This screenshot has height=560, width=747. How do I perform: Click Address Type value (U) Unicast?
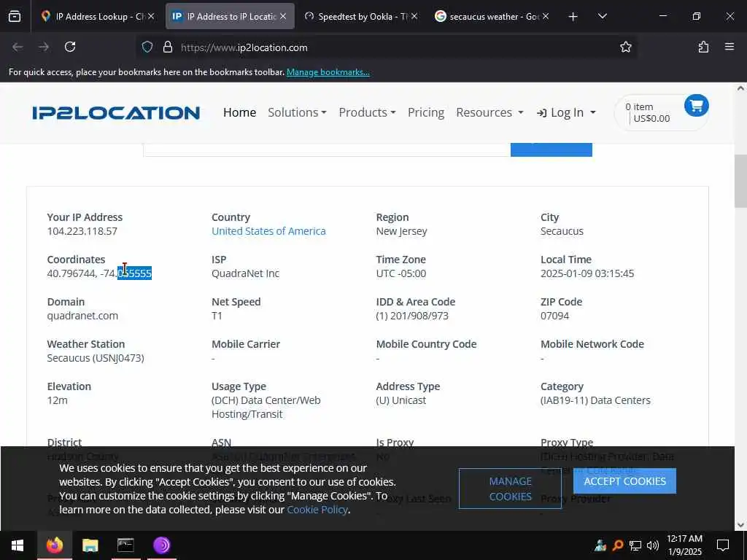point(400,400)
